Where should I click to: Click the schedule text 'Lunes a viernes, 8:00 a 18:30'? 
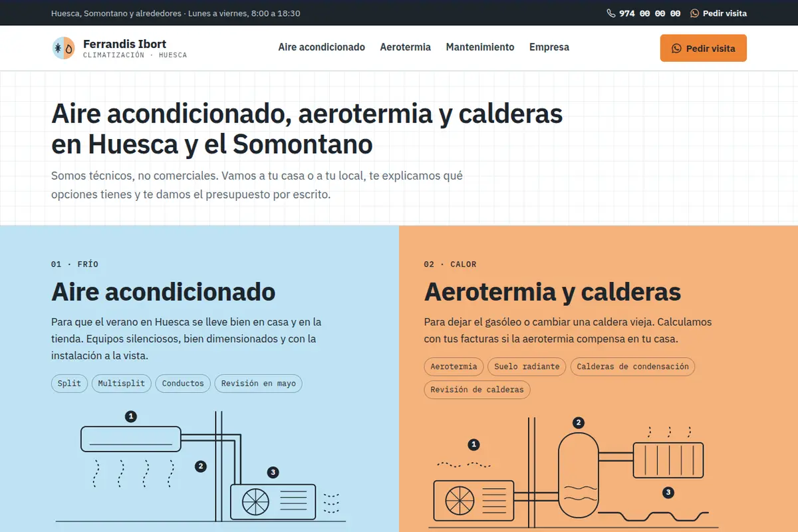[x=244, y=13]
